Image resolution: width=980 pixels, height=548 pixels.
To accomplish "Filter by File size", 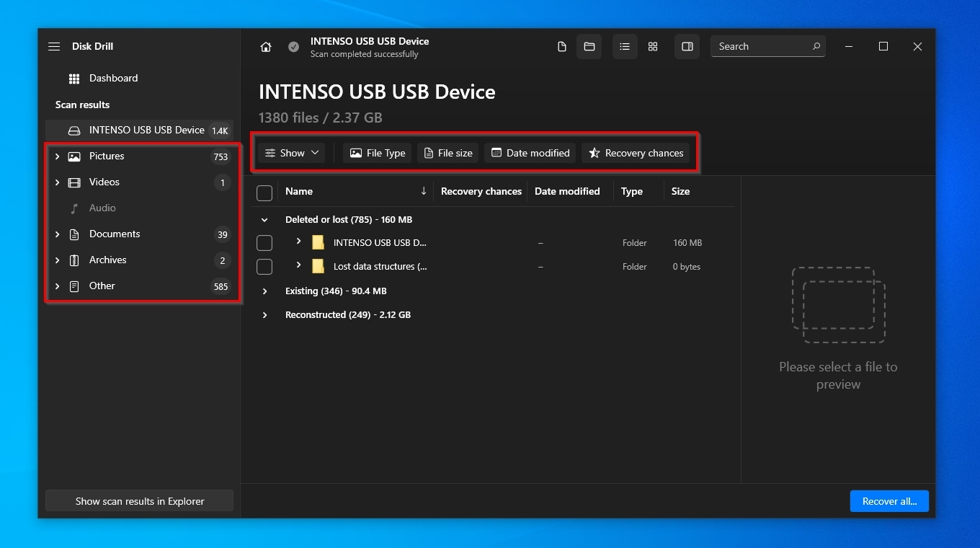I will point(447,153).
